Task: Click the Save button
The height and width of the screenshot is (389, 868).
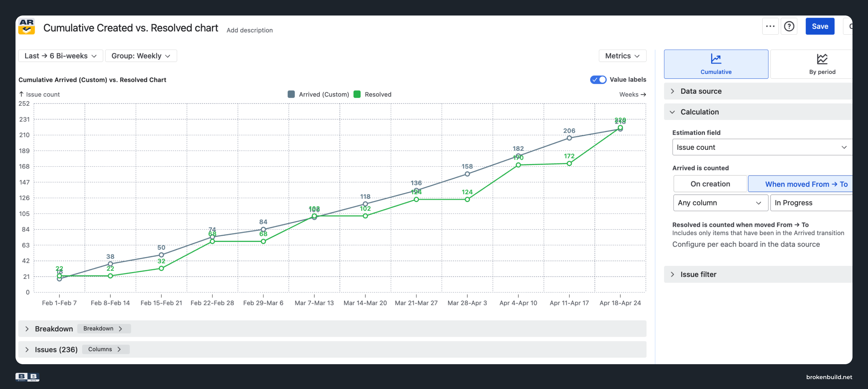Action: 820,26
